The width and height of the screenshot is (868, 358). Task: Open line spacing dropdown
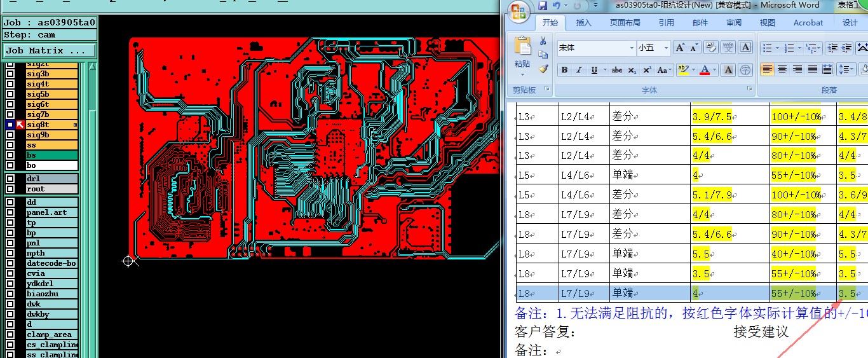pyautogui.click(x=846, y=69)
